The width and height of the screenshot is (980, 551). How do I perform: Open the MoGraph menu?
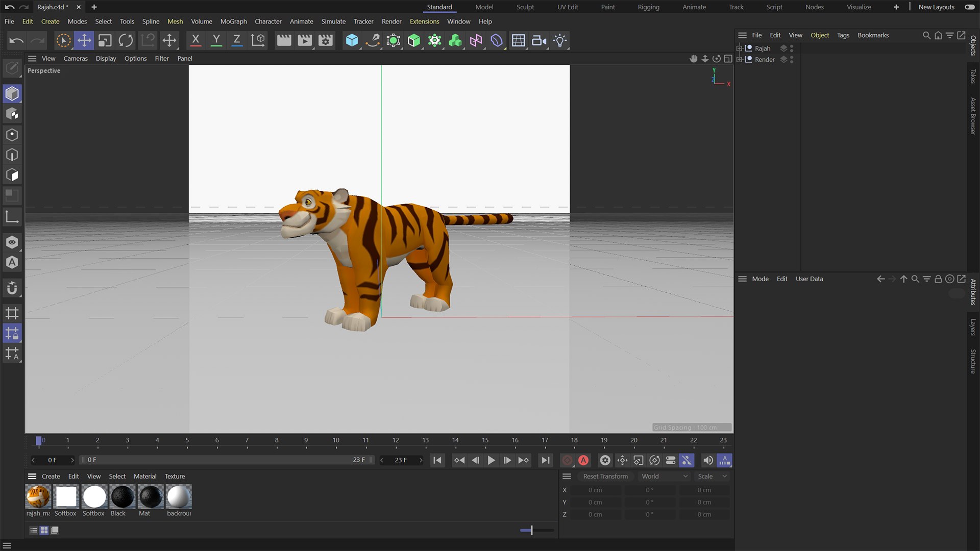tap(233, 21)
